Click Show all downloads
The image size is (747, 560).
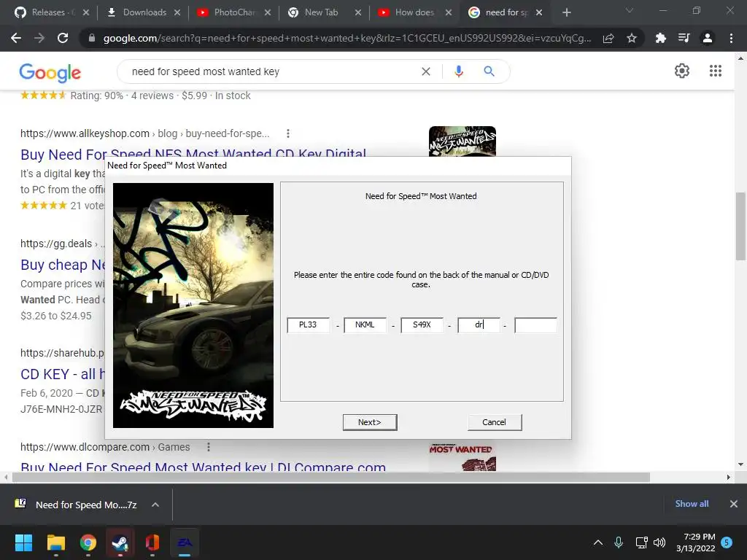[x=692, y=504]
